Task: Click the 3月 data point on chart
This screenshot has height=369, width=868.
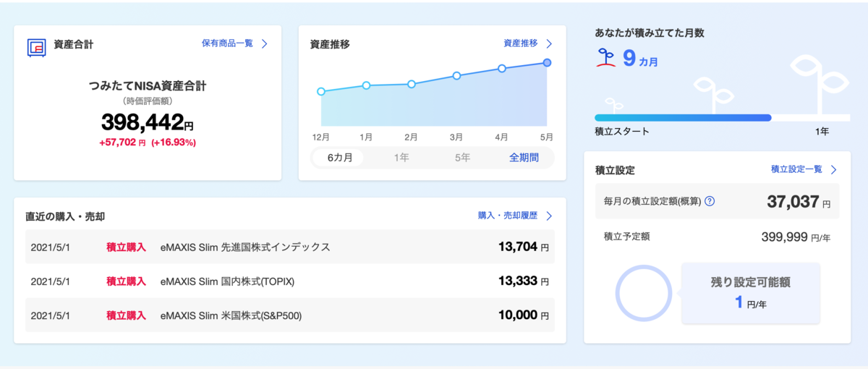Action: point(456,75)
